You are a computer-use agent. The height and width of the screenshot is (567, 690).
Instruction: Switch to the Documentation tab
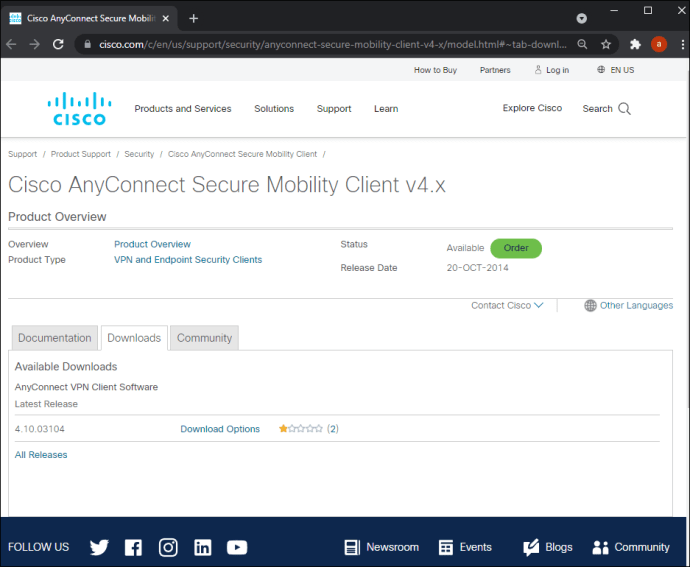pyautogui.click(x=55, y=338)
